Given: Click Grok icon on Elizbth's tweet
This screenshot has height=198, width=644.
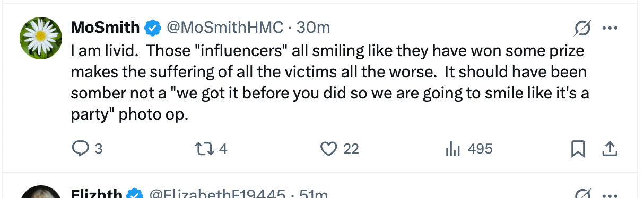Looking at the screenshot, I should tap(582, 194).
